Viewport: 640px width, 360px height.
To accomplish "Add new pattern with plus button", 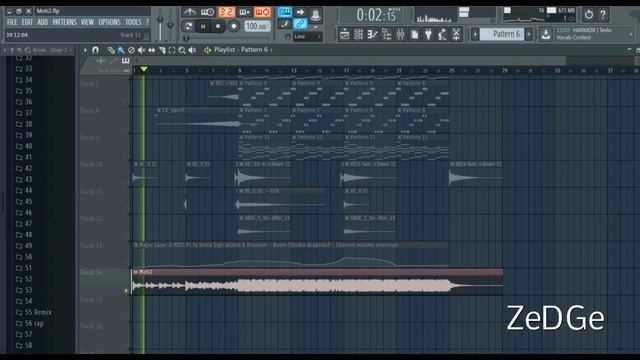I will pyautogui.click(x=529, y=34).
